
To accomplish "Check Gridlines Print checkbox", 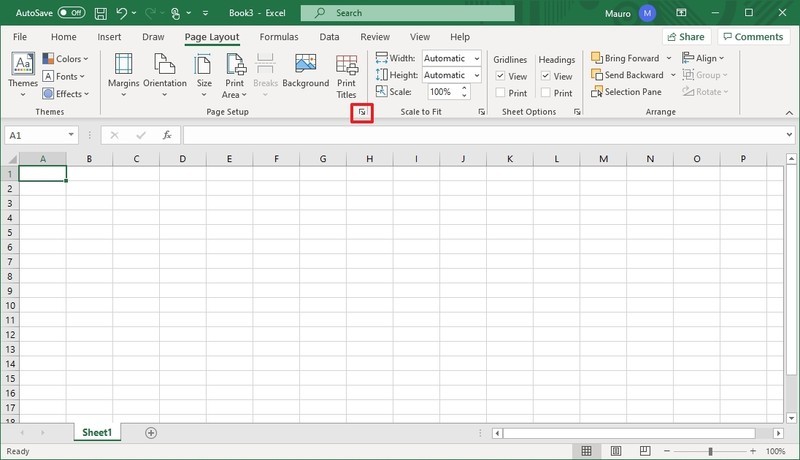I will point(501,93).
